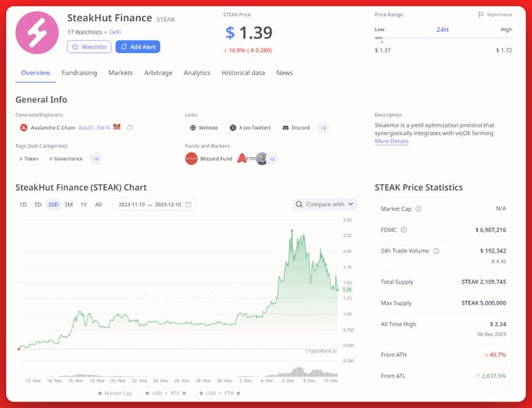
Task: Click the 2,637.5% From ATL value
Action: (x=491, y=376)
